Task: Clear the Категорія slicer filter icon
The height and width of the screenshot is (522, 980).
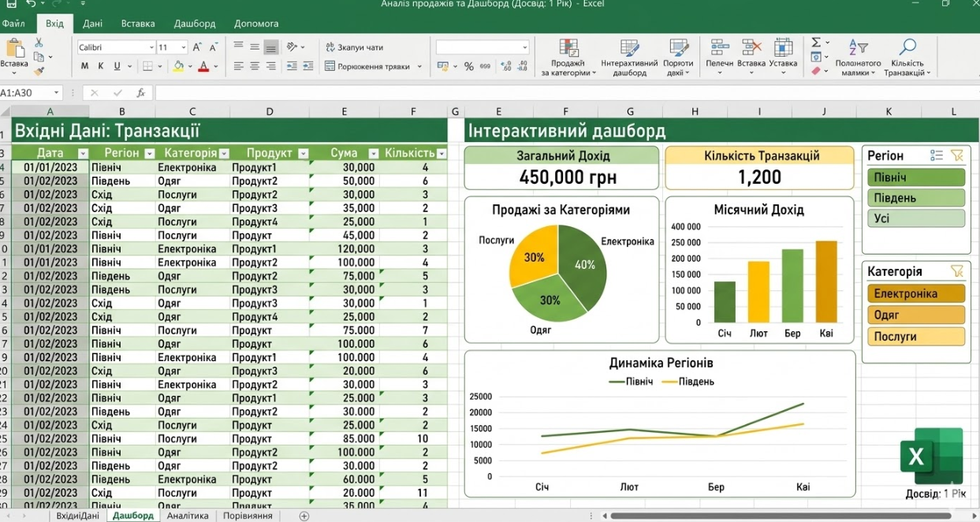Action: point(957,271)
